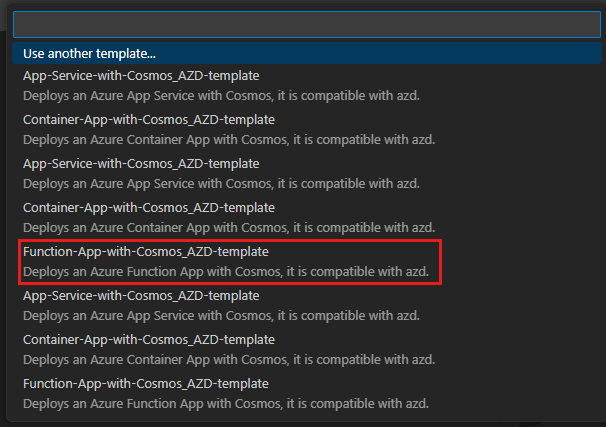Select the "Use another template..." option
606x427 pixels.
click(89, 53)
